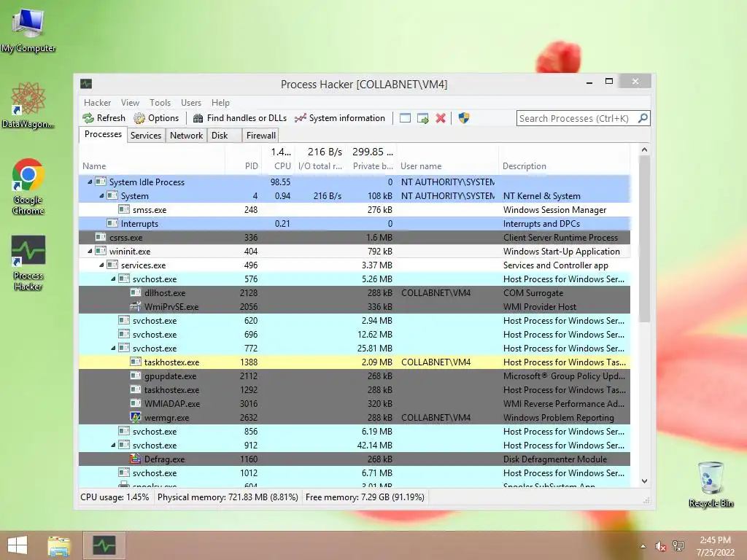Click the scrollbar up arrow
747x560 pixels.
click(644, 149)
